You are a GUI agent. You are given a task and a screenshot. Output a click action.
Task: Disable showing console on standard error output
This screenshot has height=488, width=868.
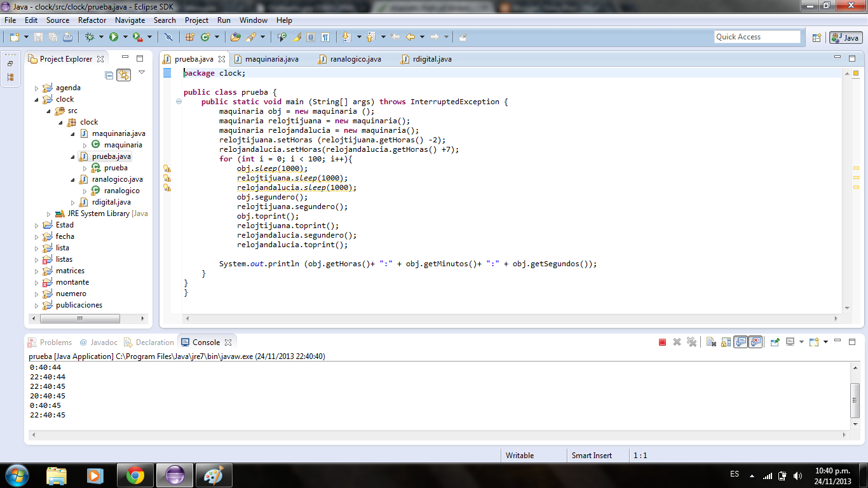(755, 342)
